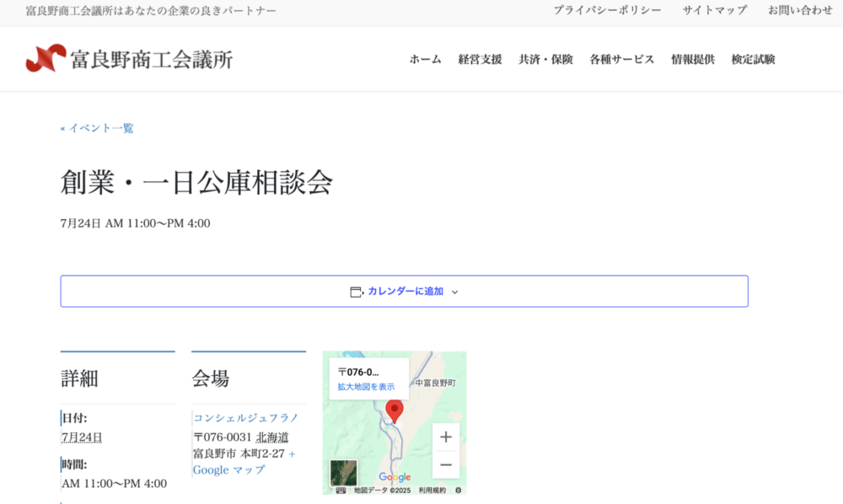Viewport: 843px width, 504px height.
Task: Open the 経営支援 navigation menu
Action: pos(480,59)
